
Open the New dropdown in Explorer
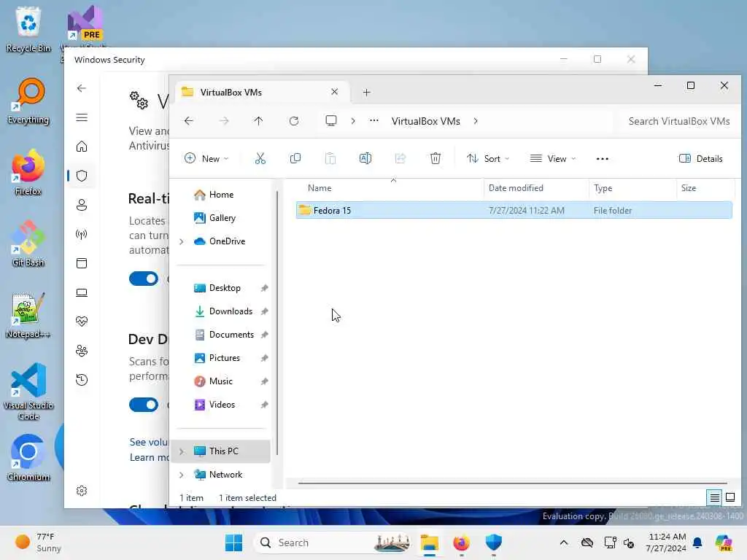[206, 158]
